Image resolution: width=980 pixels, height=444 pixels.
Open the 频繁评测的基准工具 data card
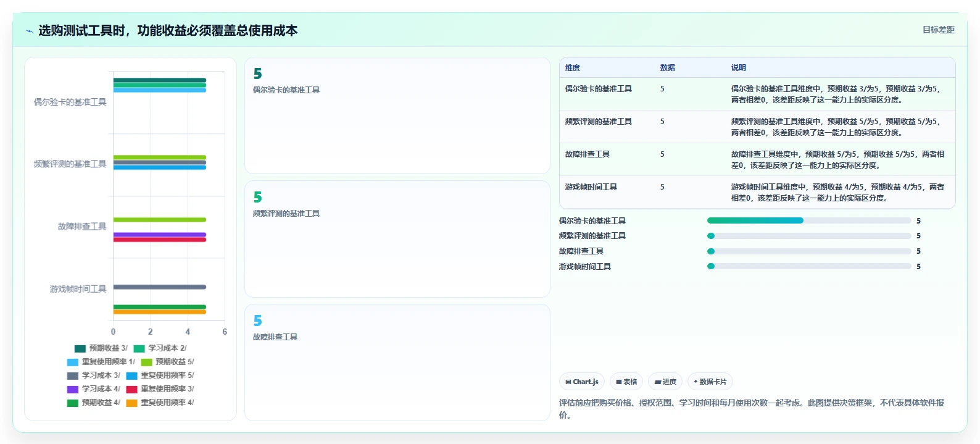(397, 239)
